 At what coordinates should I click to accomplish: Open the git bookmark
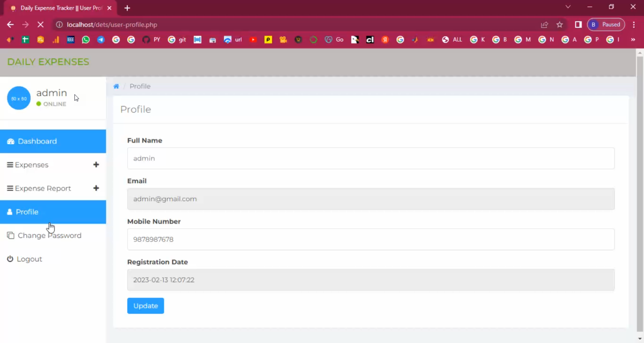click(x=177, y=39)
